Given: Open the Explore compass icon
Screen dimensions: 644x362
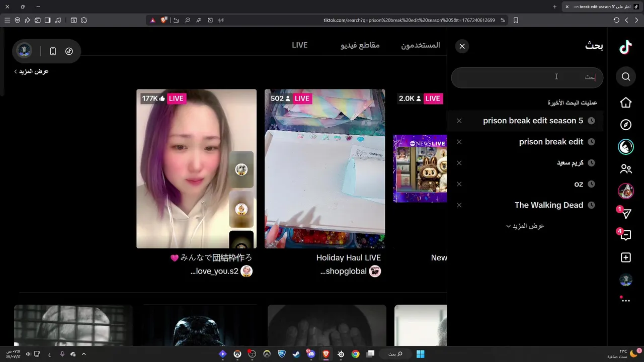Looking at the screenshot, I should 626,125.
